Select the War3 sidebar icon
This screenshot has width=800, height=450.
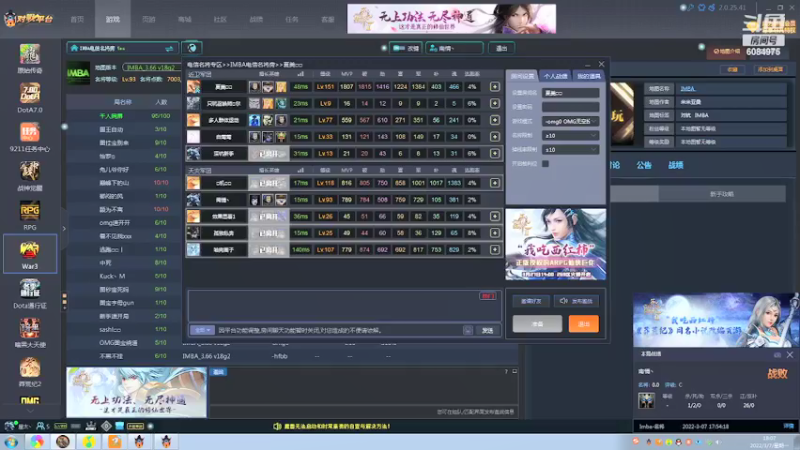[x=30, y=254]
